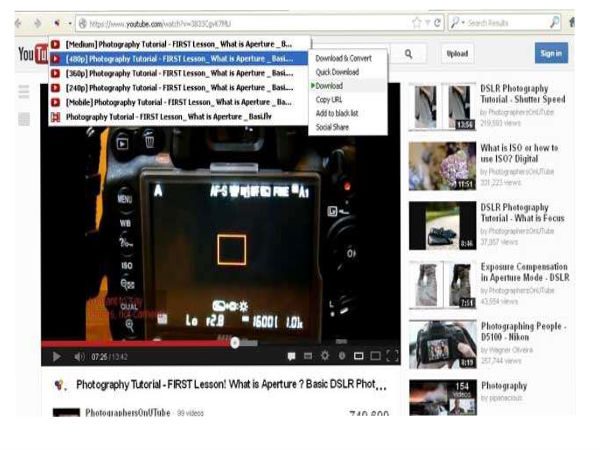Select the [360p] Photography Tutorial entry
This screenshot has height=450, width=600.
179,73
